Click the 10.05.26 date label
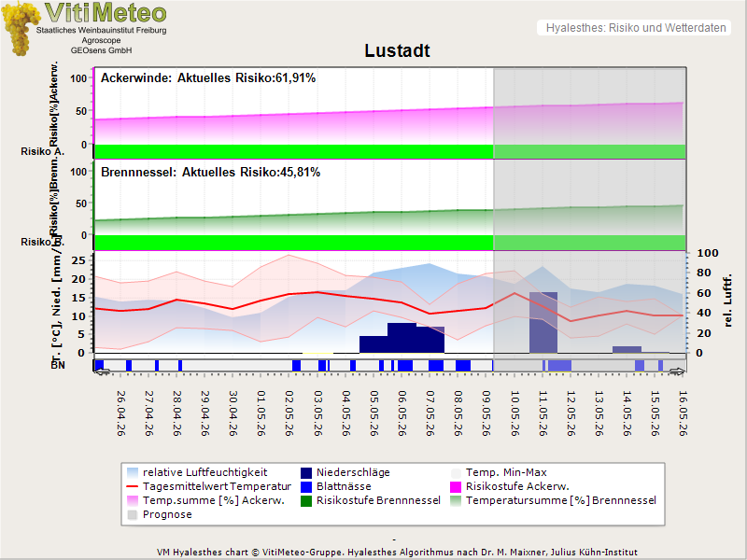 tap(515, 413)
